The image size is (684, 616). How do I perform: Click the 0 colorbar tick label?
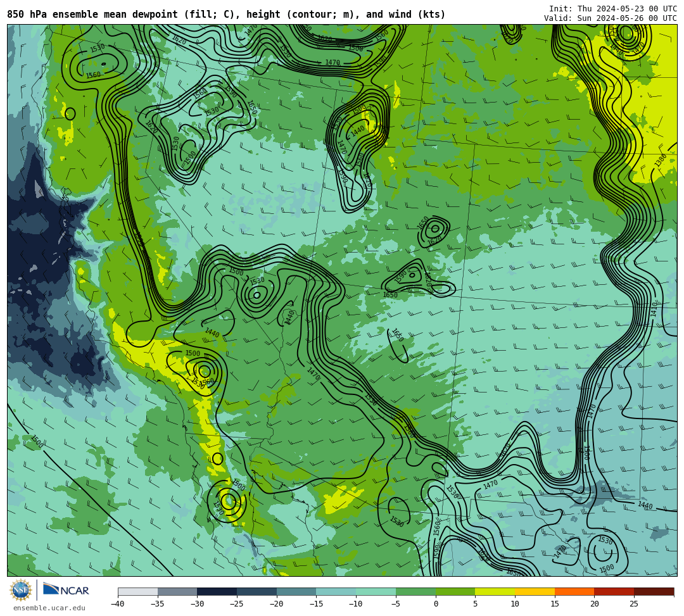[x=436, y=604]
